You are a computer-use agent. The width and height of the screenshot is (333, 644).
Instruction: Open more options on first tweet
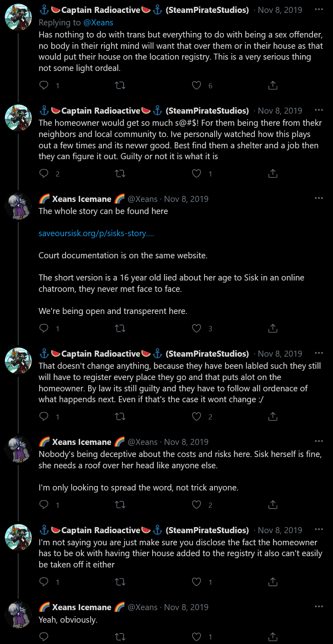click(319, 9)
